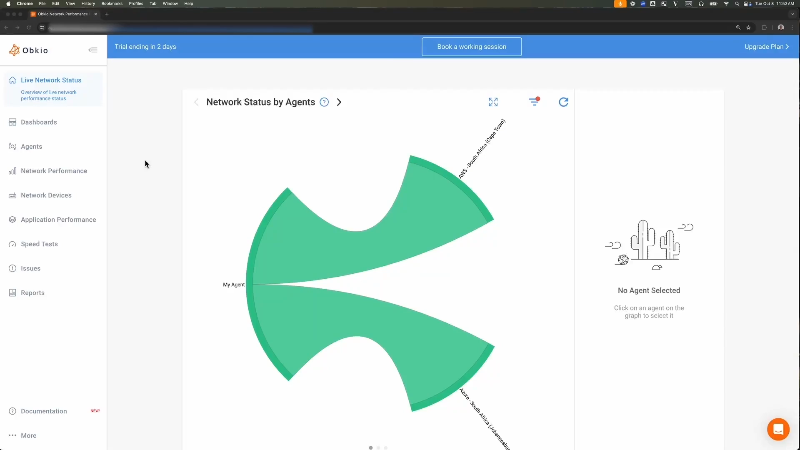The image size is (800, 450).
Task: Click the Upgrade Plan link
Action: (x=766, y=47)
